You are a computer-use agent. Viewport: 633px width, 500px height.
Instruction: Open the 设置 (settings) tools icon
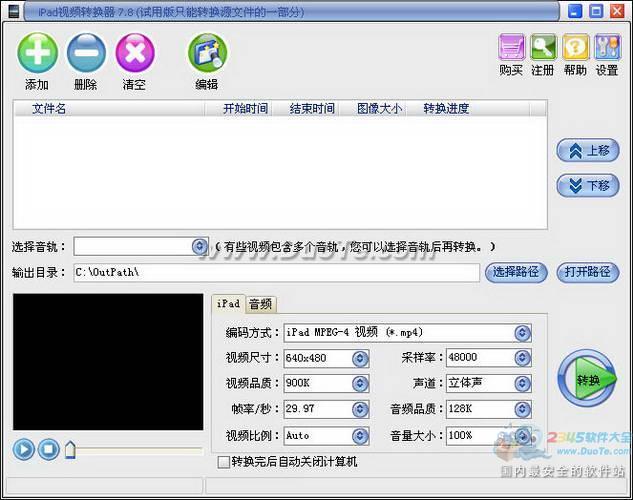(608, 47)
